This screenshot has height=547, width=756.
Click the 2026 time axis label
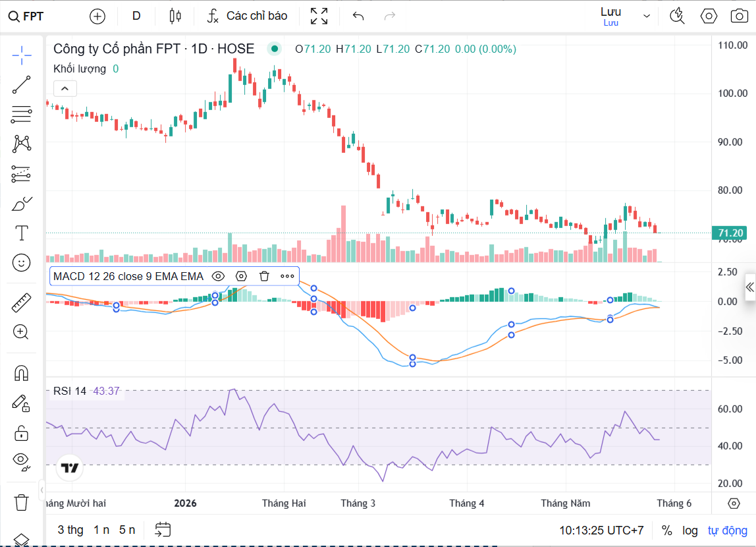tap(185, 504)
